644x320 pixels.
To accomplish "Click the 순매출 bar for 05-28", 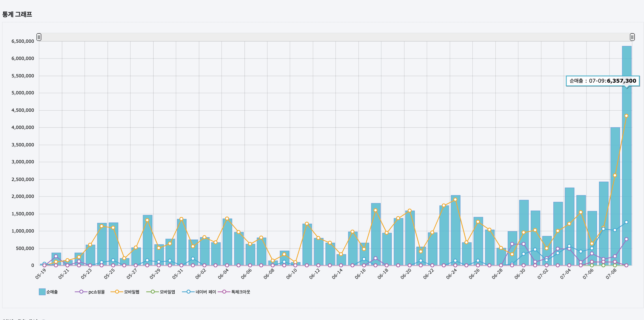I will click(148, 240).
